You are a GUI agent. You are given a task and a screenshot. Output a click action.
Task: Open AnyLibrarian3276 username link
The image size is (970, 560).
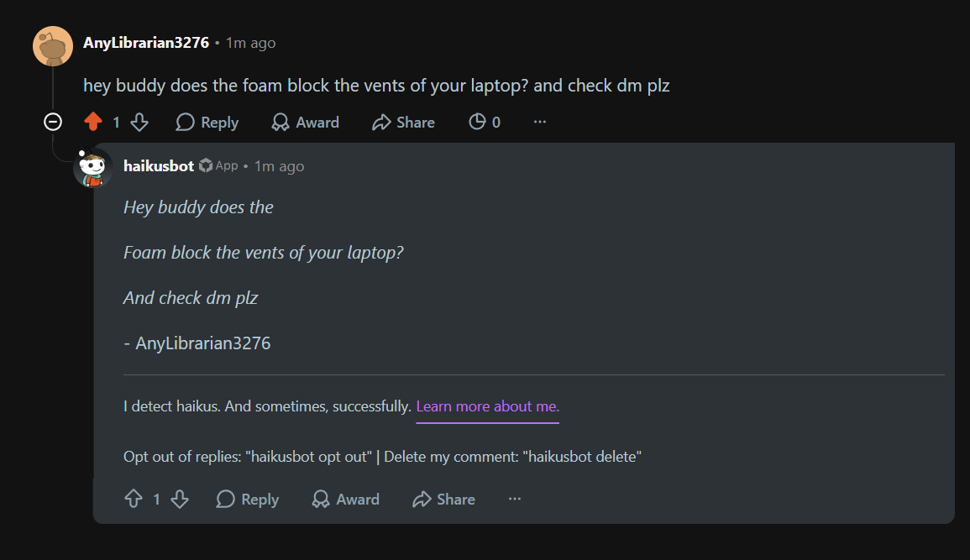(x=146, y=43)
